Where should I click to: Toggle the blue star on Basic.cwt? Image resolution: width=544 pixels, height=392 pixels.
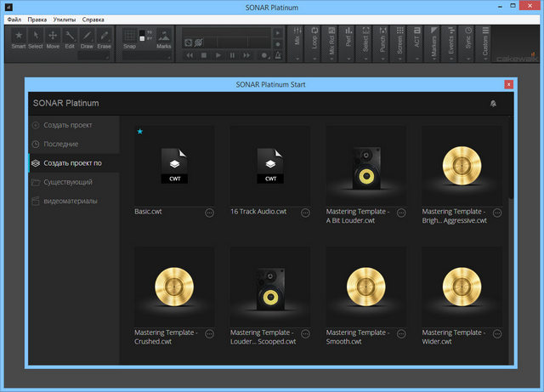click(x=139, y=132)
